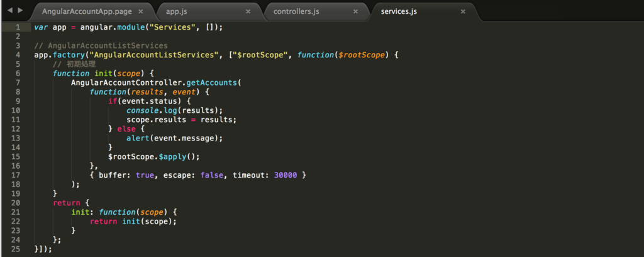Click $rootScope.$apply() line
Screen dimensions: 644x257
click(x=153, y=156)
